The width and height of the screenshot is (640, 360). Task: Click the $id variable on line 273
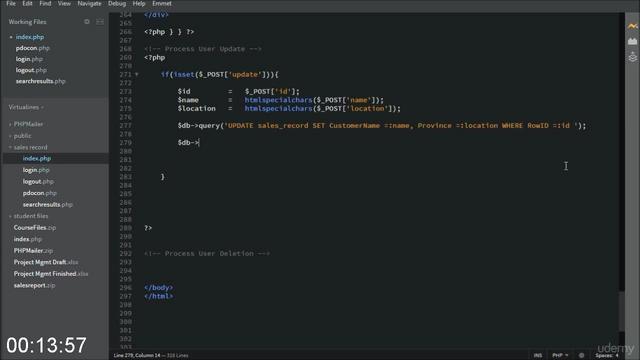click(x=184, y=91)
